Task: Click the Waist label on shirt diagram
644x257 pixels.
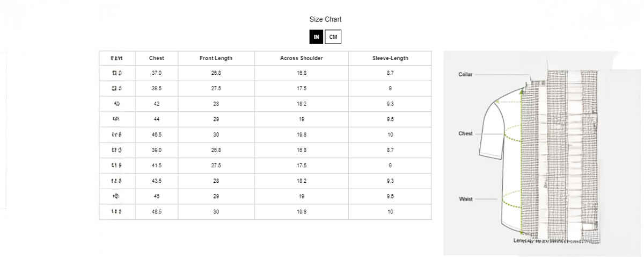Action: coord(466,199)
